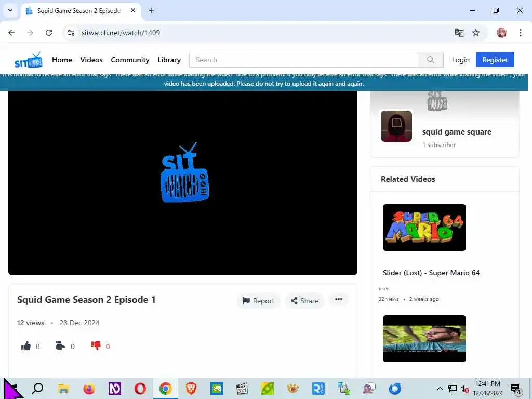Click the middle pointing-hand reaction icon
532x399 pixels.
[60, 345]
